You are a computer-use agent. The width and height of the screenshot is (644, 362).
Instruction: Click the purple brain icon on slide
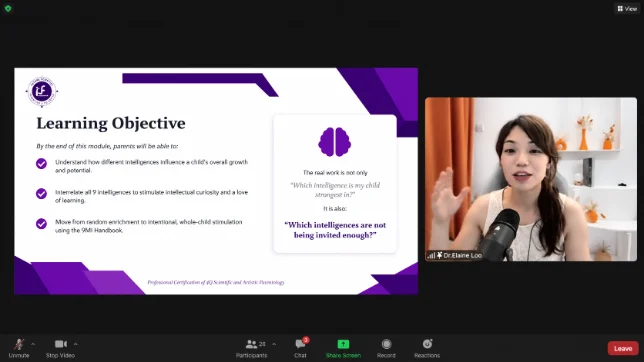334,142
